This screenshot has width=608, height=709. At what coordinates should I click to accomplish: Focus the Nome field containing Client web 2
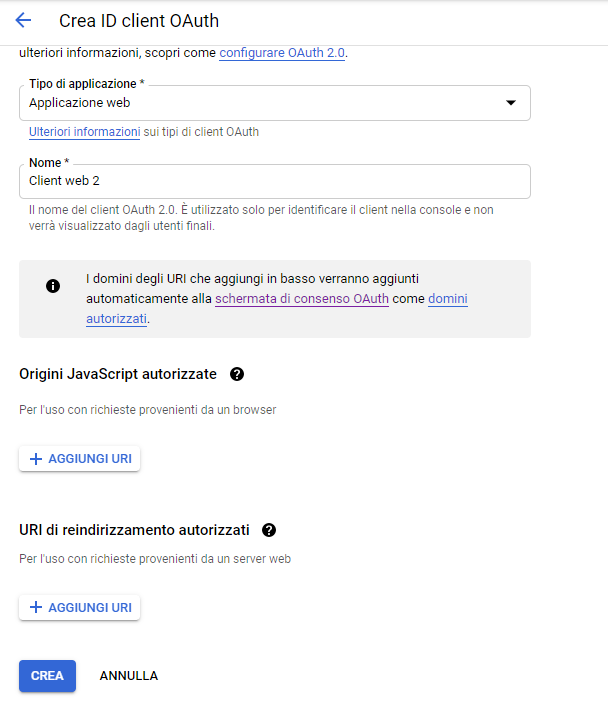pyautogui.click(x=275, y=181)
